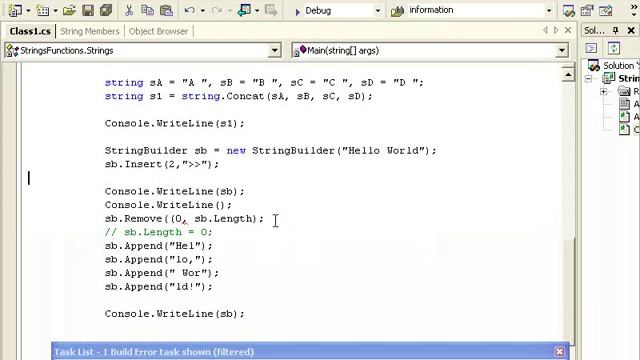Switch to the String Members tab
The height and width of the screenshot is (360, 640).
click(90, 31)
